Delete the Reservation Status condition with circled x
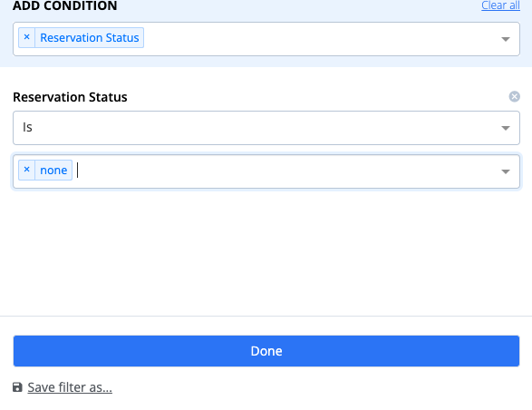 [515, 97]
